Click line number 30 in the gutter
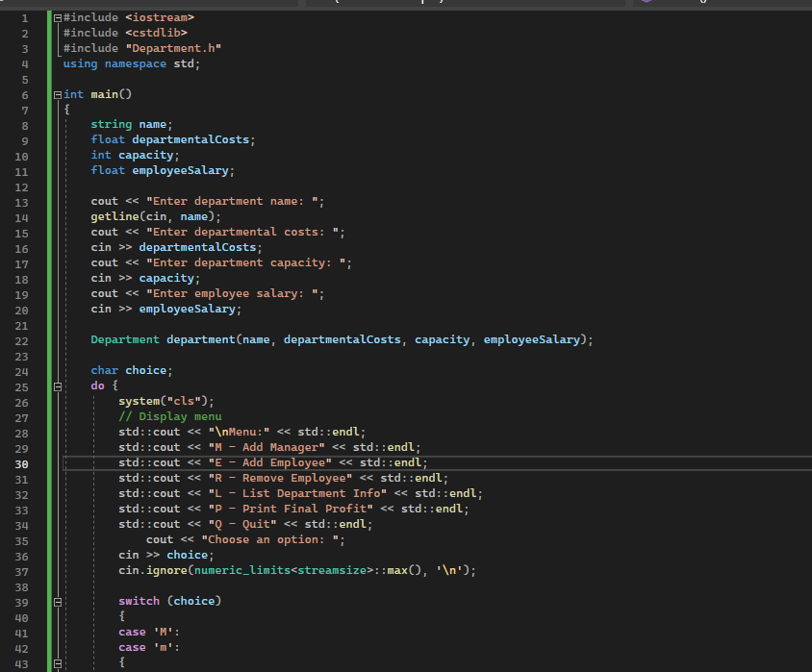This screenshot has width=812, height=672. (22, 464)
